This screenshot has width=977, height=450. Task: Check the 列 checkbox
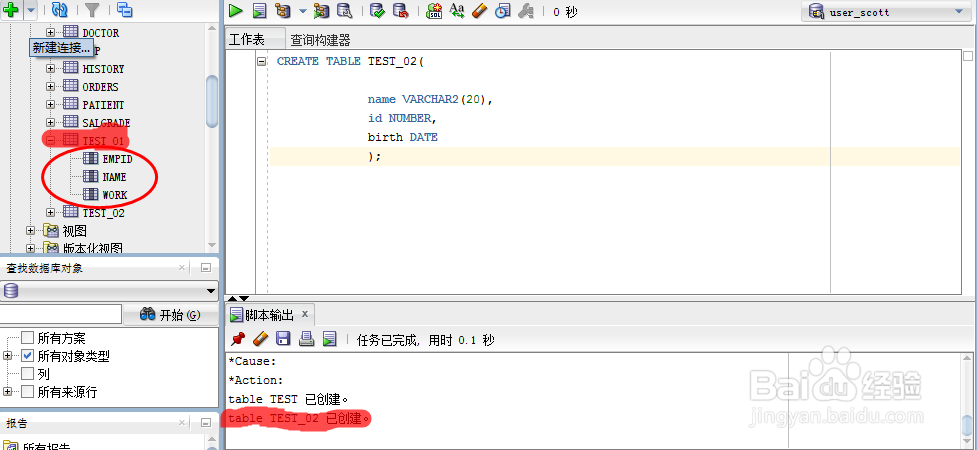tap(27, 374)
